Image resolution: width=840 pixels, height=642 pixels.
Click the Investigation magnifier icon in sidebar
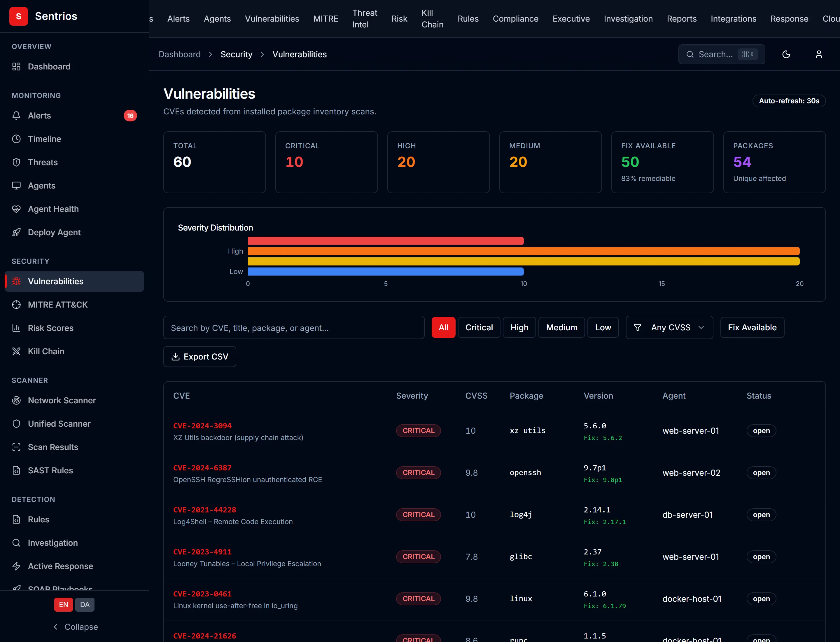(x=16, y=543)
